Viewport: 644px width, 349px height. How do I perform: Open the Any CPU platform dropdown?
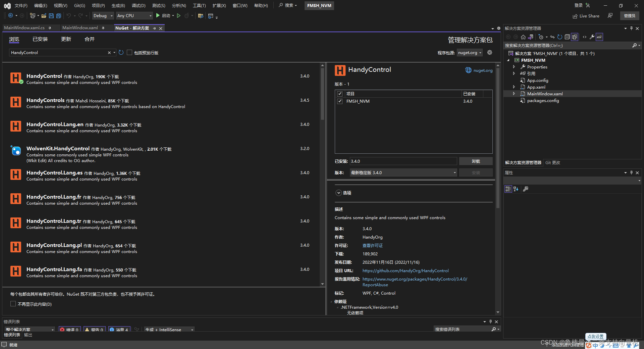[134, 16]
